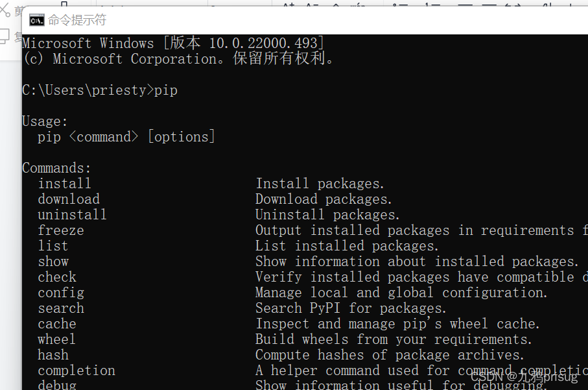Image resolution: width=588 pixels, height=390 pixels.
Task: Click the 'pip <command> [options]' usage line
Action: [x=126, y=137]
